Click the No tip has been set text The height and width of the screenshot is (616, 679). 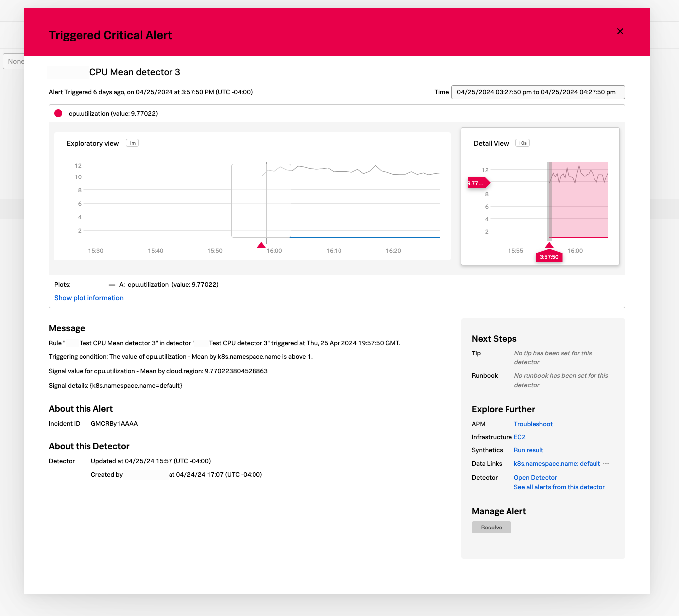tap(553, 358)
